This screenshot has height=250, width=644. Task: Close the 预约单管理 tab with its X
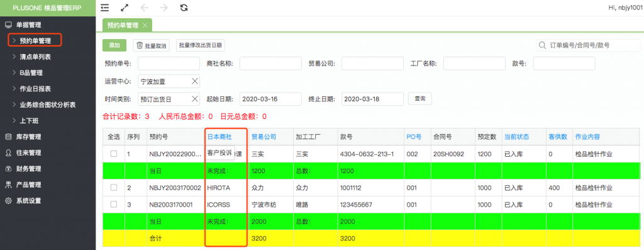point(145,25)
